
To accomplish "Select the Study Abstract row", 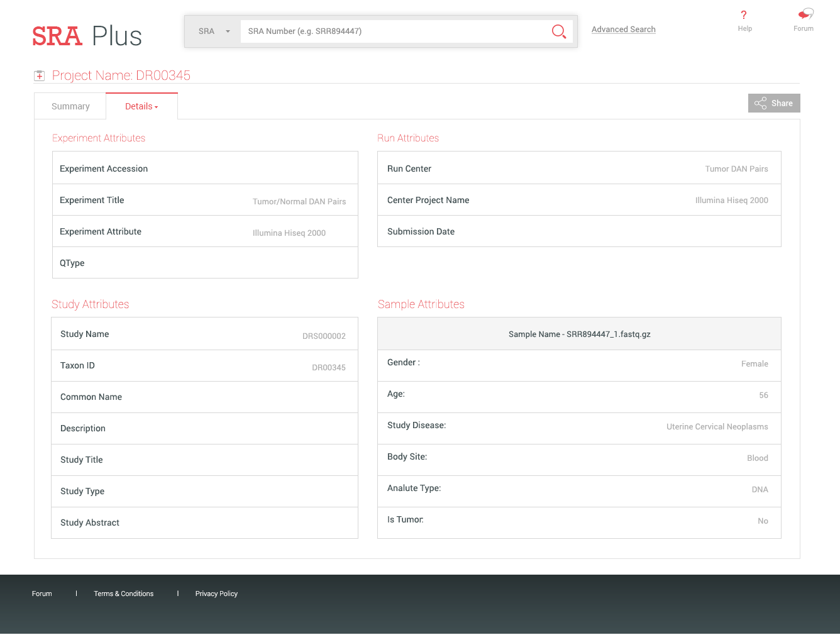I will 204,522.
